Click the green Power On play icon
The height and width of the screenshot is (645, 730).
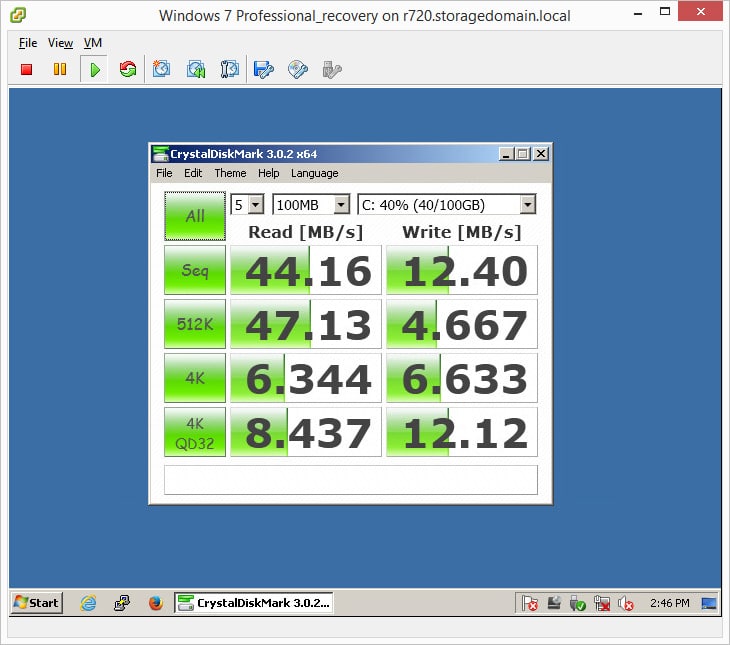point(95,70)
